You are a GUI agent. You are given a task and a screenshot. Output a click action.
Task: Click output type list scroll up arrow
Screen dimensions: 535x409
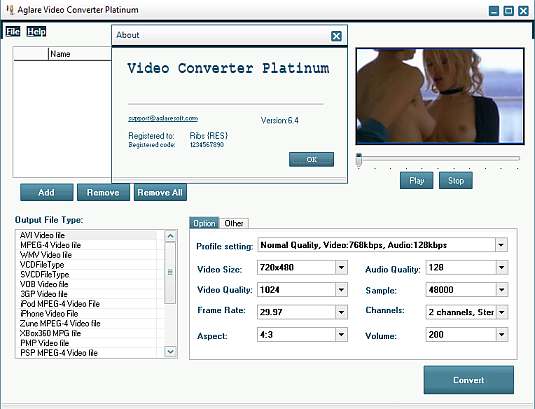click(170, 236)
